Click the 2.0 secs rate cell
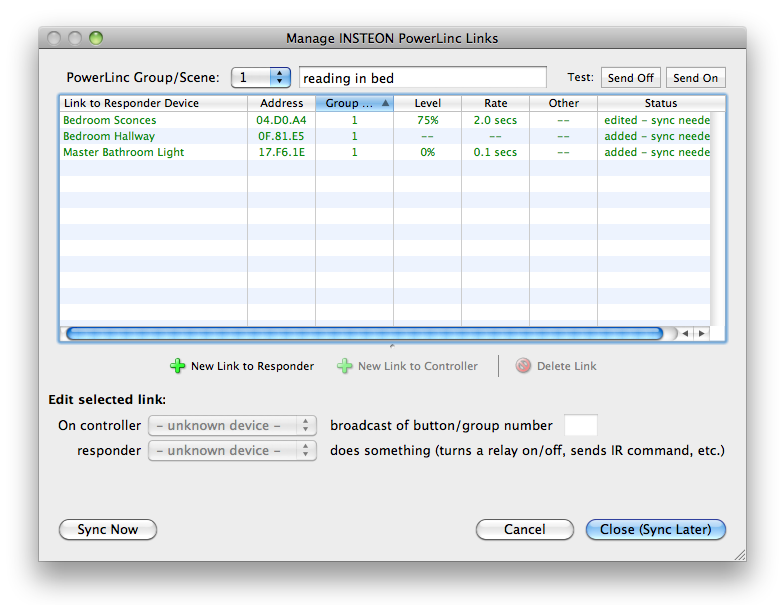Image resolution: width=782 pixels, height=605 pixels. click(495, 120)
